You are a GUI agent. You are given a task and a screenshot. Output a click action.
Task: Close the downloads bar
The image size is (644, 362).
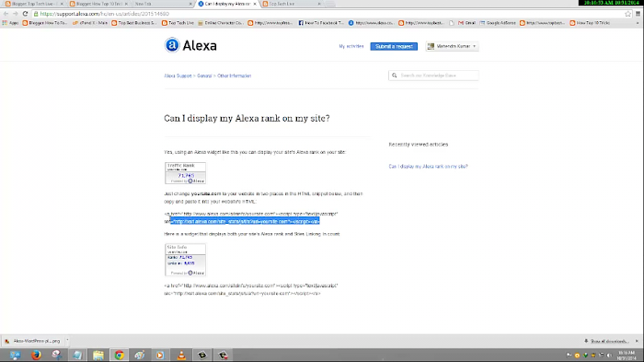pyautogui.click(x=637, y=341)
